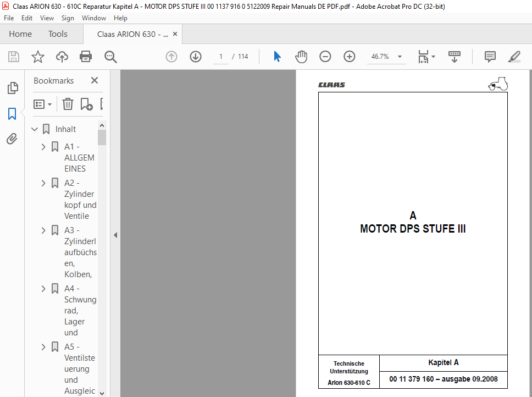Go to next page arrow
Screen dimensions: 532x397
pos(196,57)
